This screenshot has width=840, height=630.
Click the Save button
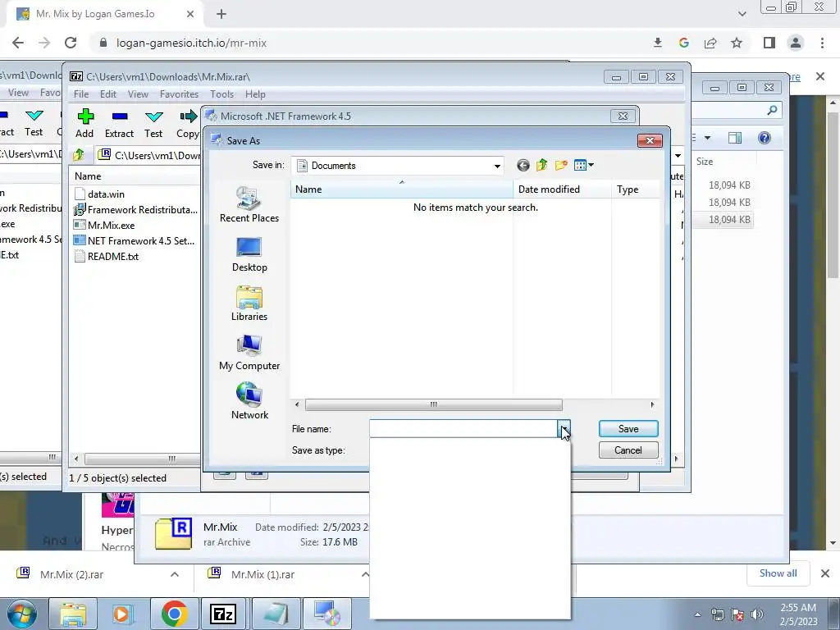coord(628,428)
